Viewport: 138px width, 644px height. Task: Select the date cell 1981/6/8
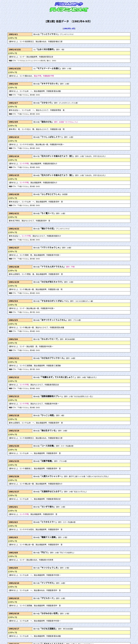tap(20, 553)
